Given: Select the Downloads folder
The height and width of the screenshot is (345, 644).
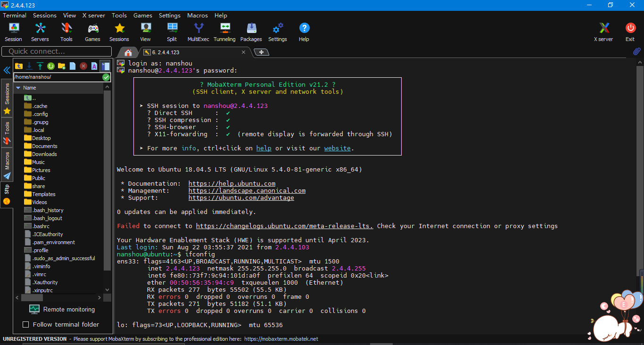Looking at the screenshot, I should [40, 154].
